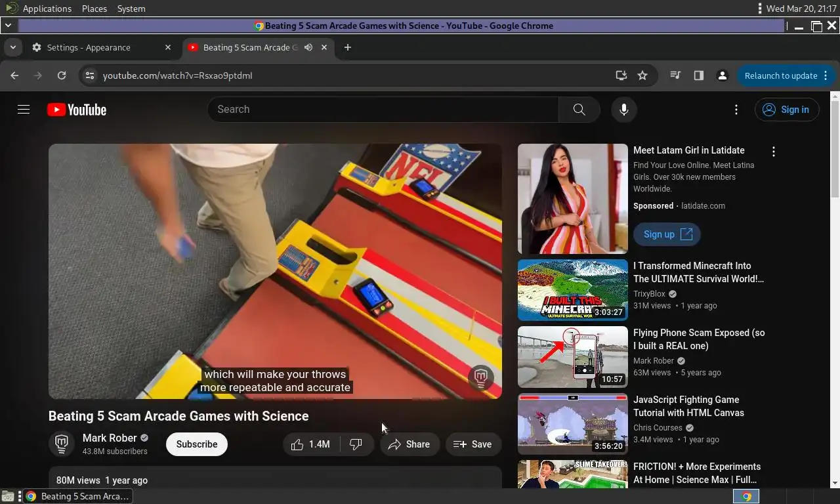
Task: Dislike the video with thumbs down
Action: (356, 444)
